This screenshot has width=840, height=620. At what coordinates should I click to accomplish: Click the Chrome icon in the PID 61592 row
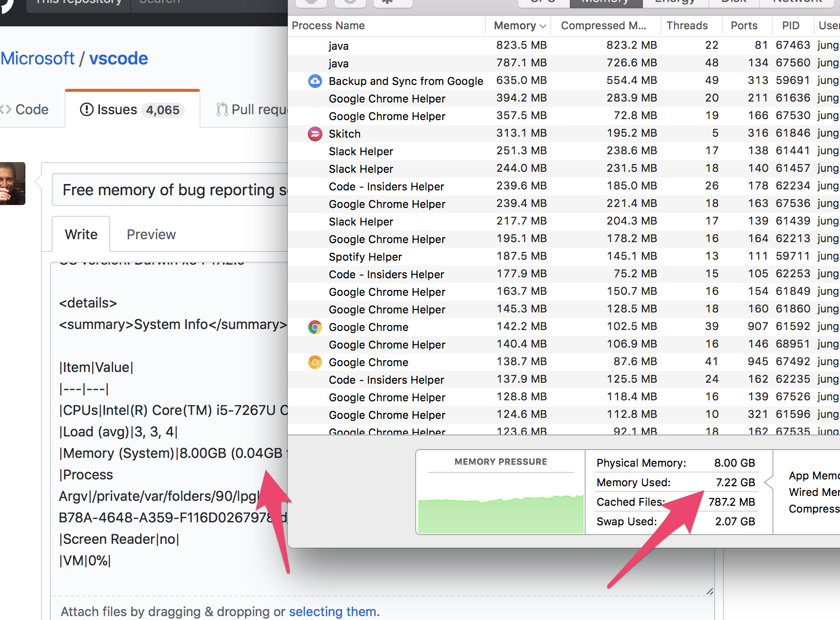click(x=315, y=327)
